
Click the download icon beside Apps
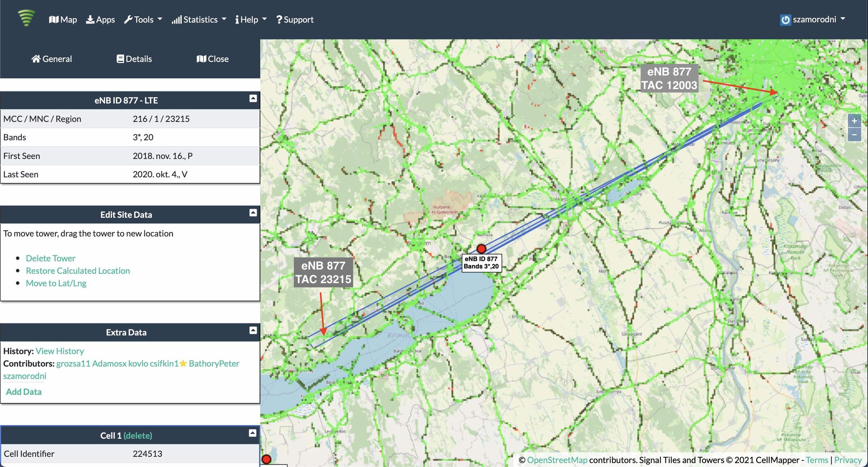click(90, 20)
